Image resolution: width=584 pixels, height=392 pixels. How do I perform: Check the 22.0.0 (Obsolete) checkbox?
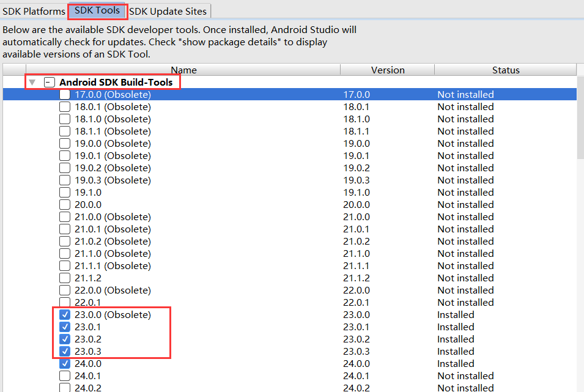(65, 290)
